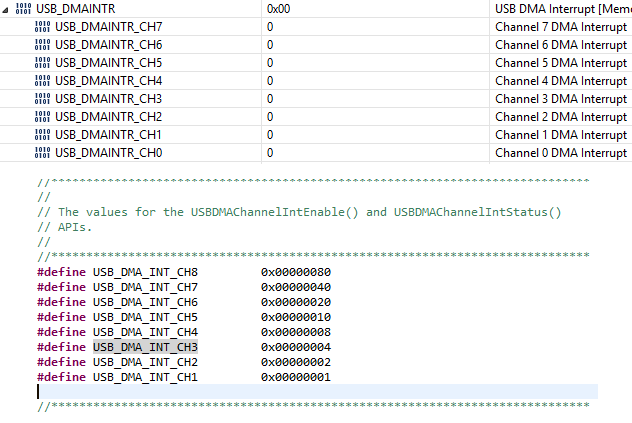Click the highlighted USB_DMA_INT_CH3 macro name
The image size is (632, 423).
click(x=146, y=347)
